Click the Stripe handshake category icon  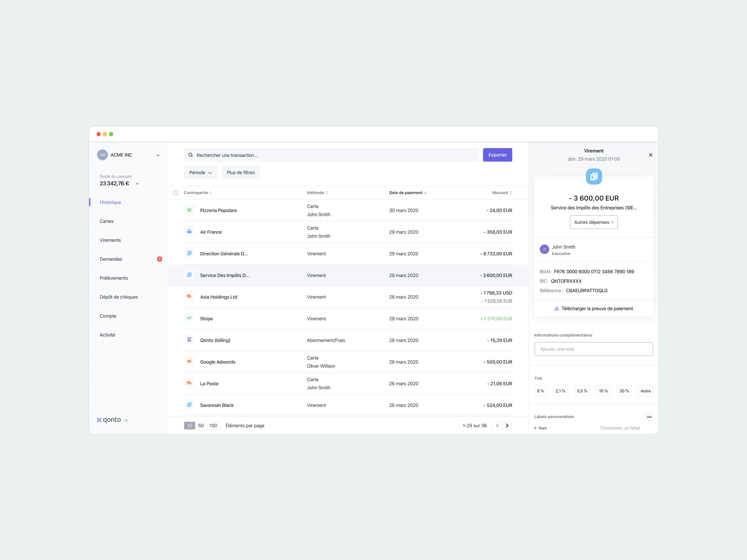coord(189,318)
